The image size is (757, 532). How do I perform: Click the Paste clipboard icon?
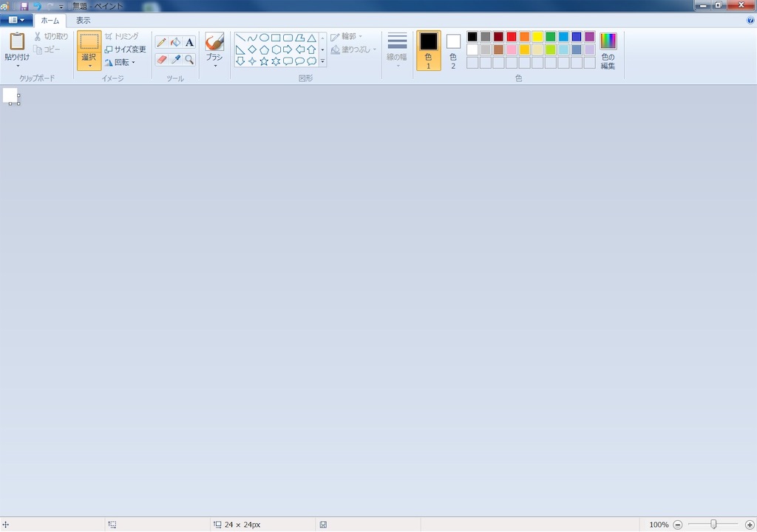click(x=17, y=41)
